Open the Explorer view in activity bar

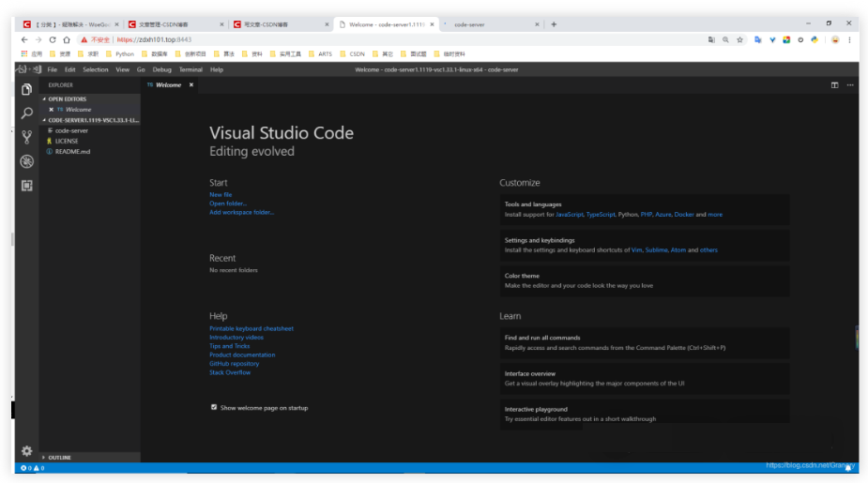pos(26,89)
